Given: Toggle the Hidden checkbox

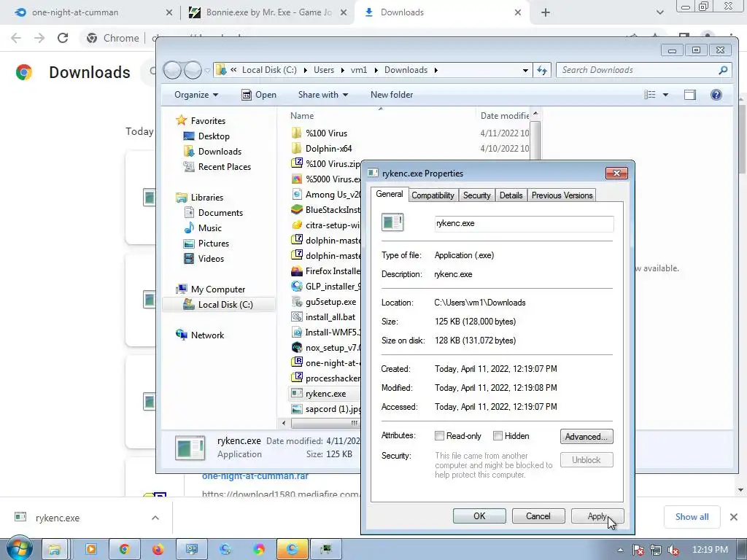Looking at the screenshot, I should pos(498,436).
